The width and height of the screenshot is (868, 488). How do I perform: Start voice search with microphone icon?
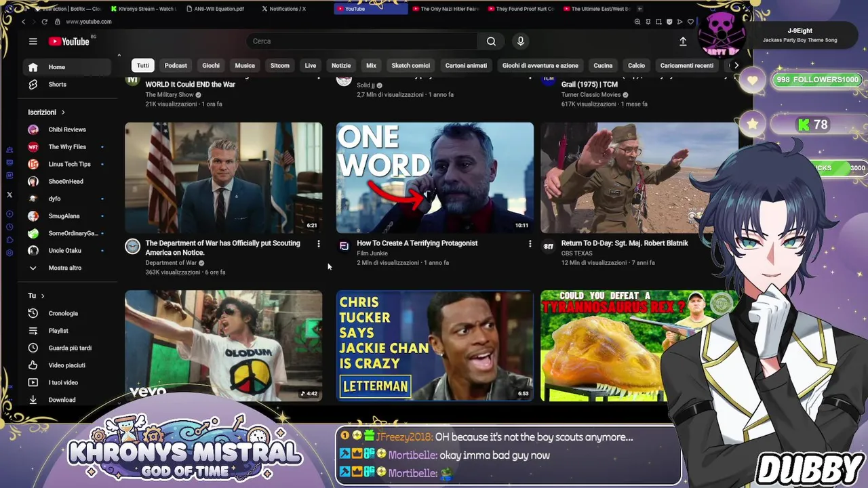coord(521,41)
